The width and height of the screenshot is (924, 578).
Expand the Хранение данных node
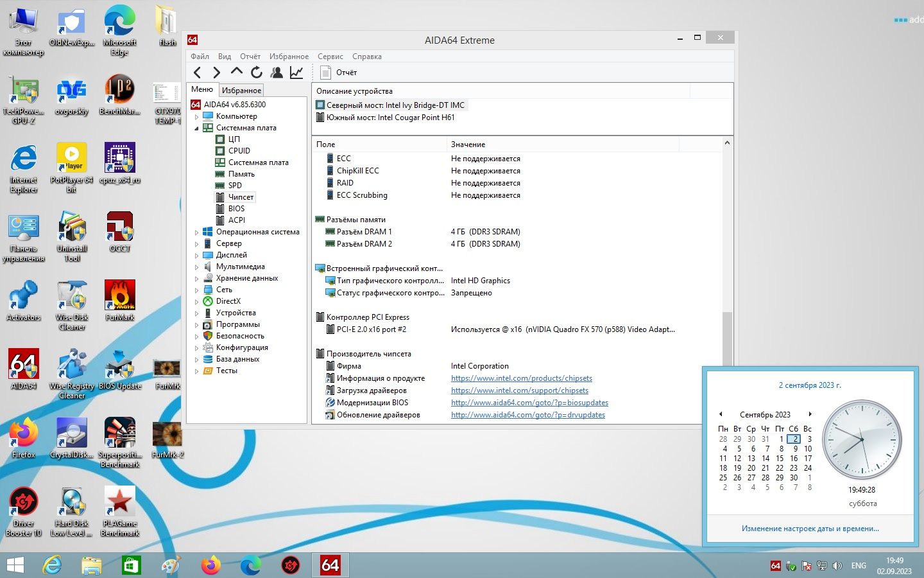tap(197, 278)
